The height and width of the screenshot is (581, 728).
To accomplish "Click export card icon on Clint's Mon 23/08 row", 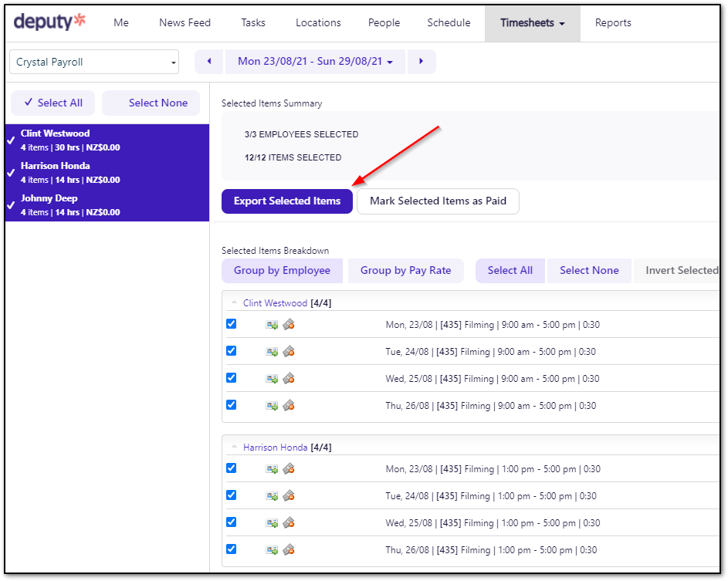I will (x=272, y=325).
